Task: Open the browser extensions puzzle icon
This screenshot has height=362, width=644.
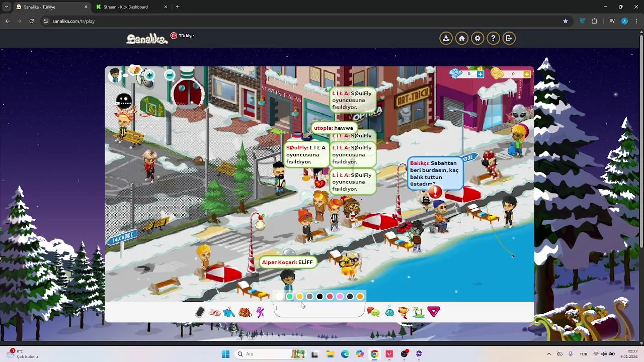Action: pos(595,21)
